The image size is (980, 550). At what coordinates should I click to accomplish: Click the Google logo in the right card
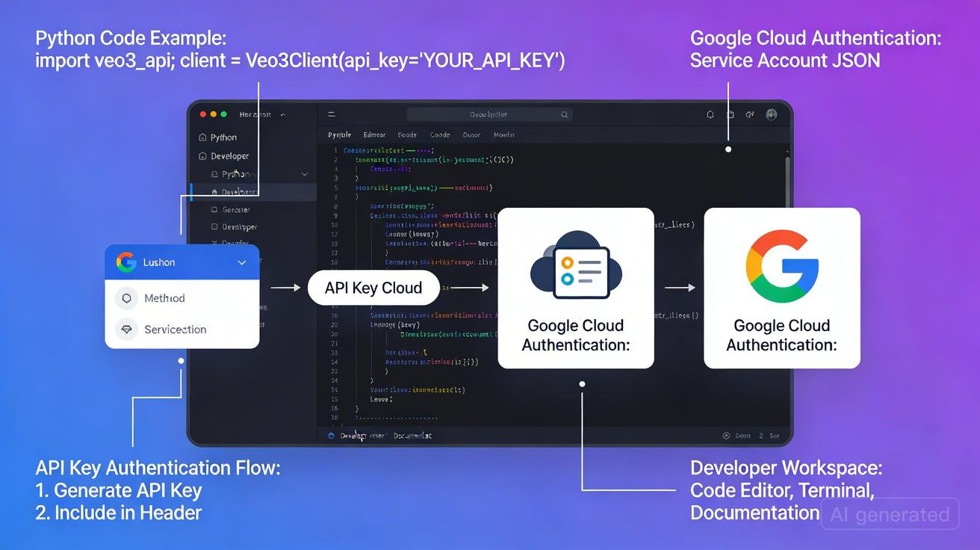click(x=781, y=264)
